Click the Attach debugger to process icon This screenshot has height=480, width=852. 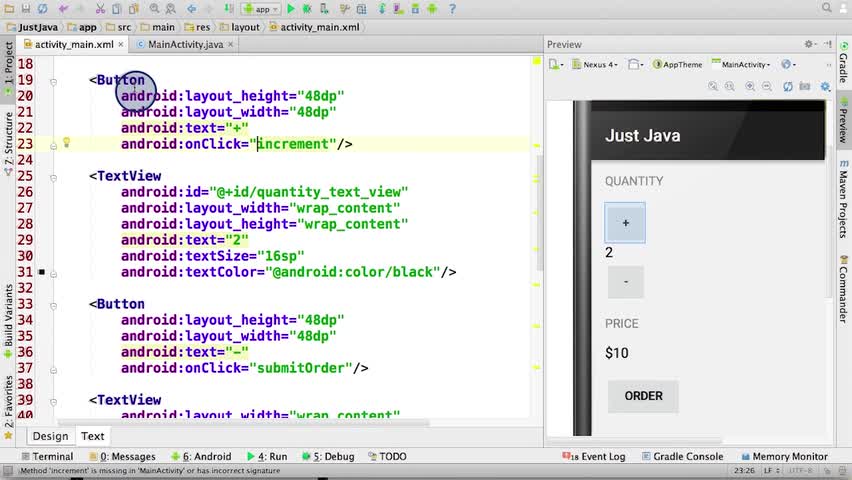pos(324,9)
